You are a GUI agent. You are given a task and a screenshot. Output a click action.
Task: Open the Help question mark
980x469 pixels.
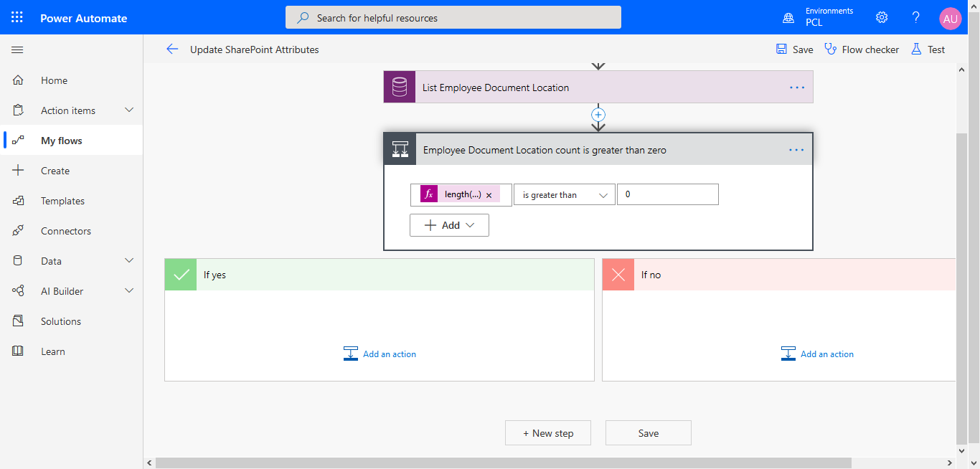(916, 18)
